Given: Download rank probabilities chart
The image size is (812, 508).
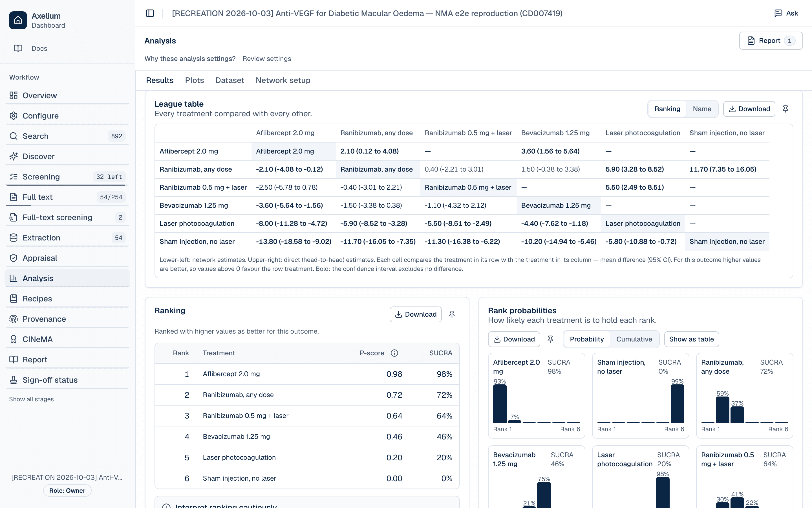Looking at the screenshot, I should coord(514,339).
